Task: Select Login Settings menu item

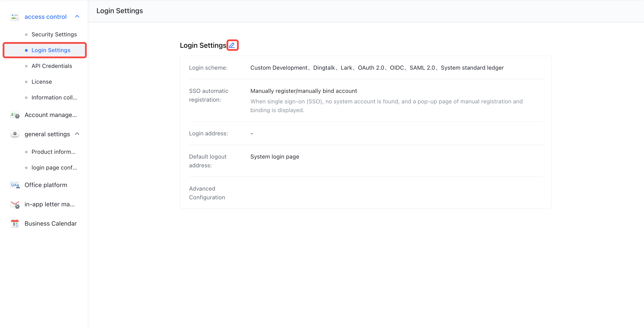Action: (45, 50)
